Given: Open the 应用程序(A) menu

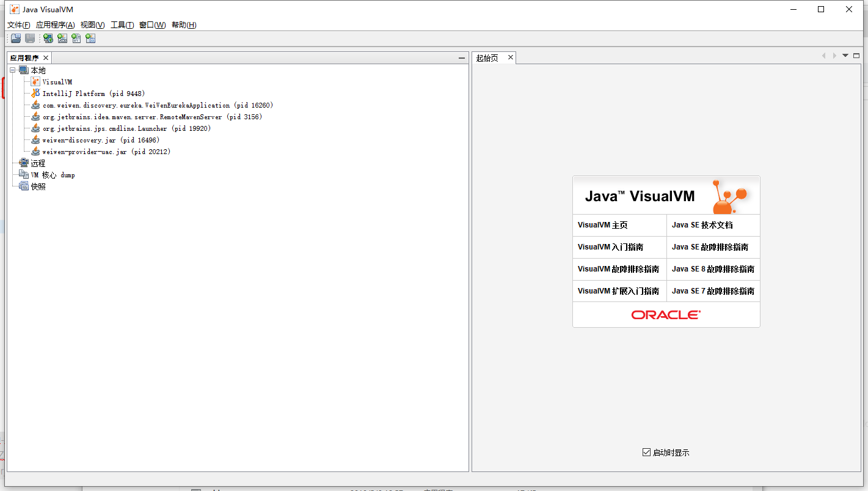Looking at the screenshot, I should point(55,25).
